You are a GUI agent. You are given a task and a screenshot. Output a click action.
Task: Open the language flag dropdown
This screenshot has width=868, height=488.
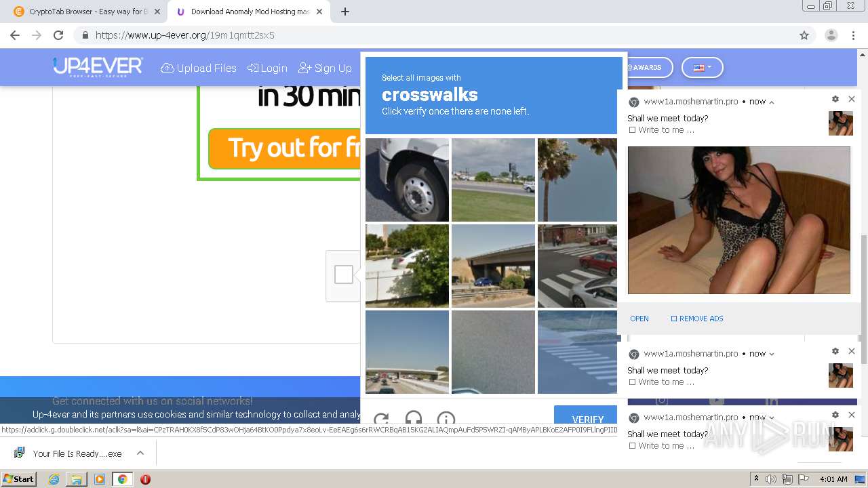point(703,67)
